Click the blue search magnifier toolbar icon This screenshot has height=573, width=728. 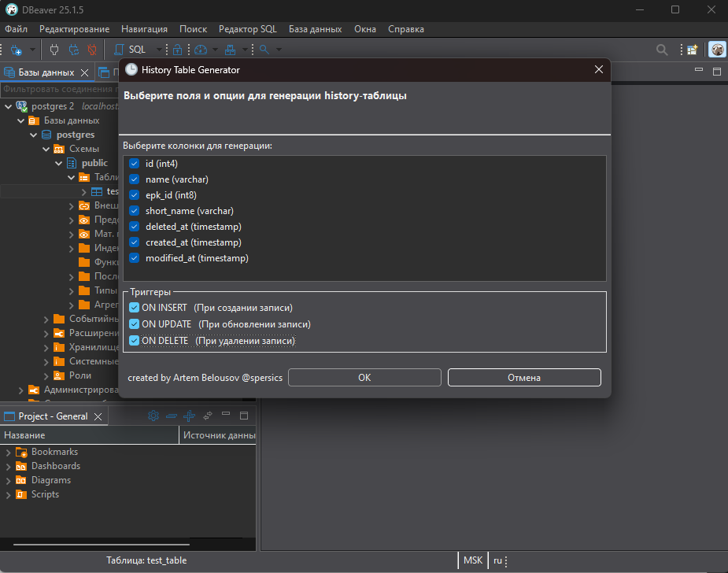[x=264, y=50]
